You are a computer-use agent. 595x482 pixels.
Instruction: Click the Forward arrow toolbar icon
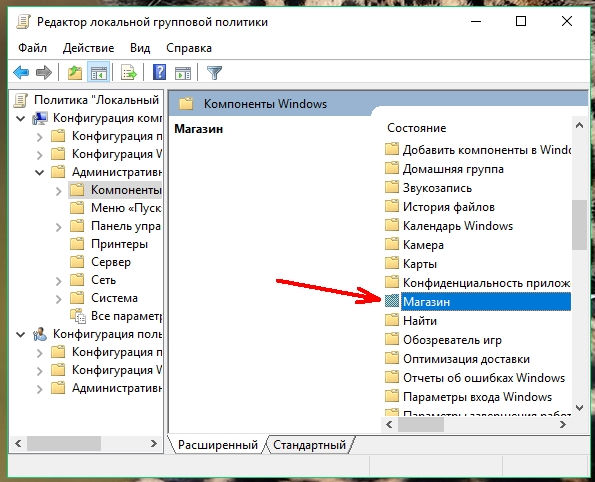pos(44,72)
